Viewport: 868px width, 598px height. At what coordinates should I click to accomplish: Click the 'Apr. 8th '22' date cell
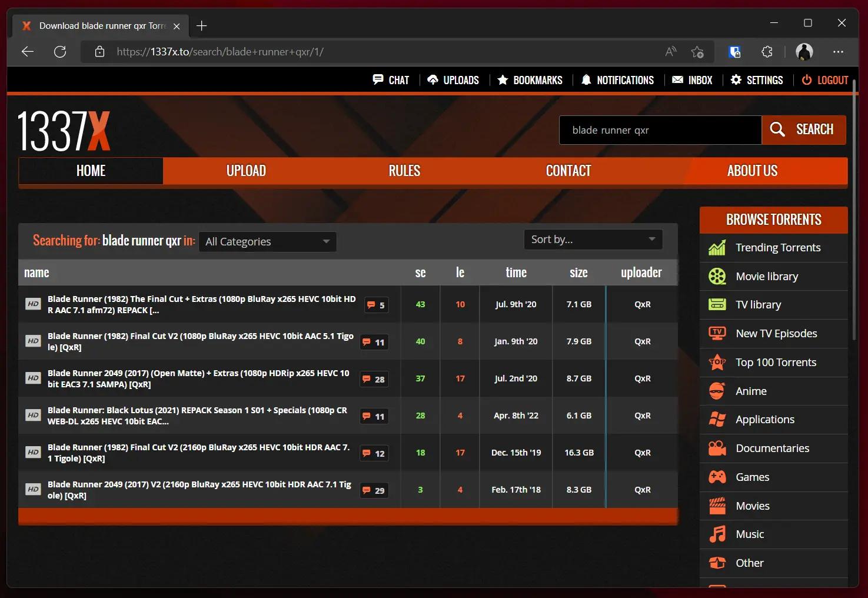pyautogui.click(x=516, y=416)
